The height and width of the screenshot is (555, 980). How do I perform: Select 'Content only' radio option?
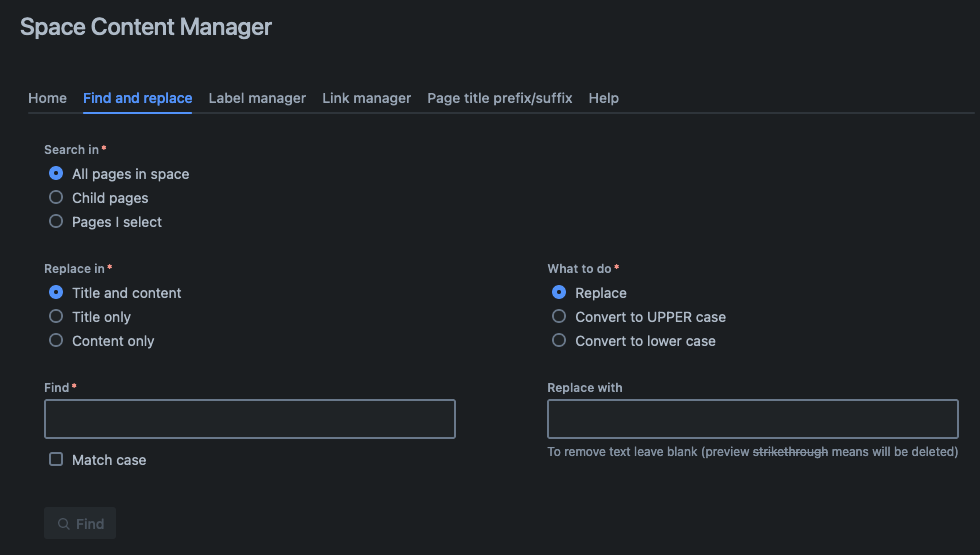56,341
